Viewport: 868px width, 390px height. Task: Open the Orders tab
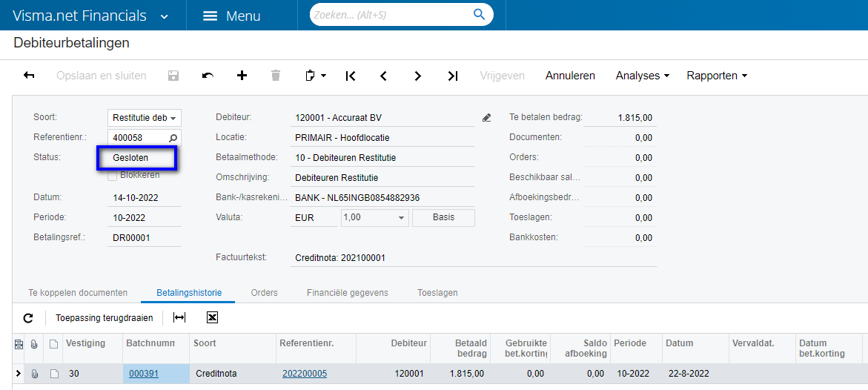tap(264, 292)
